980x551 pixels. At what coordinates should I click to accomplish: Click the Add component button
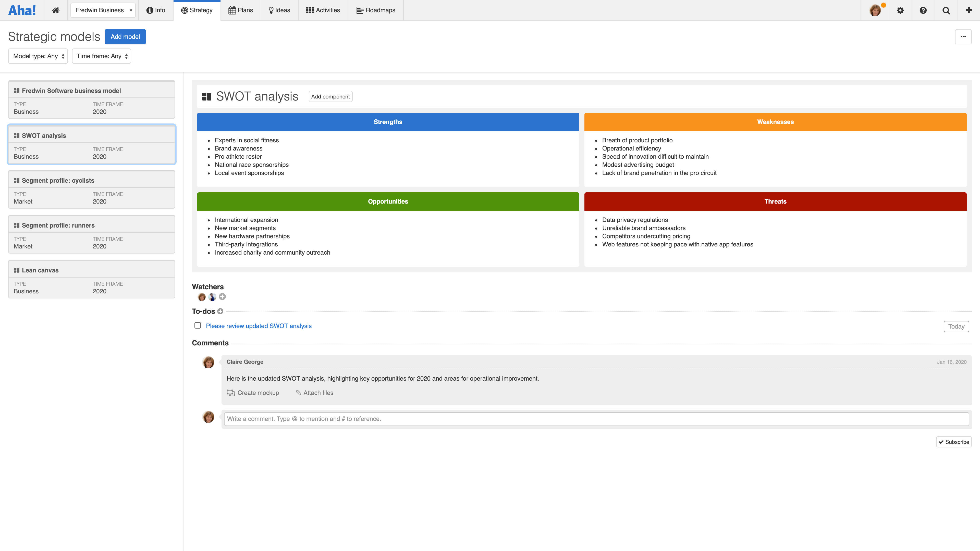(330, 97)
